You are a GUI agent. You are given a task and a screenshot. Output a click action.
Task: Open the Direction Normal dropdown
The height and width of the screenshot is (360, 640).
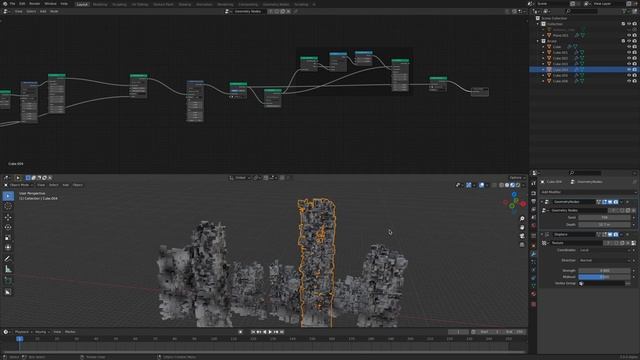(604, 260)
